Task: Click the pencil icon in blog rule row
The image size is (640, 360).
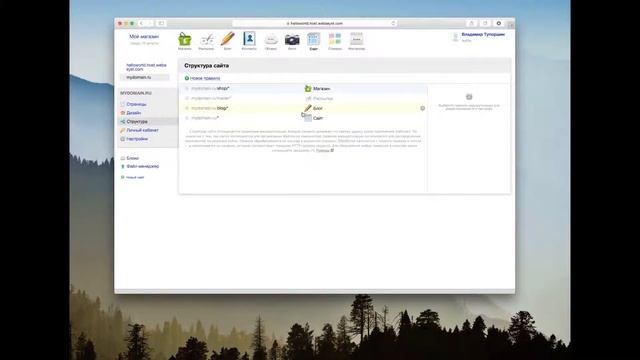Action: (308, 108)
